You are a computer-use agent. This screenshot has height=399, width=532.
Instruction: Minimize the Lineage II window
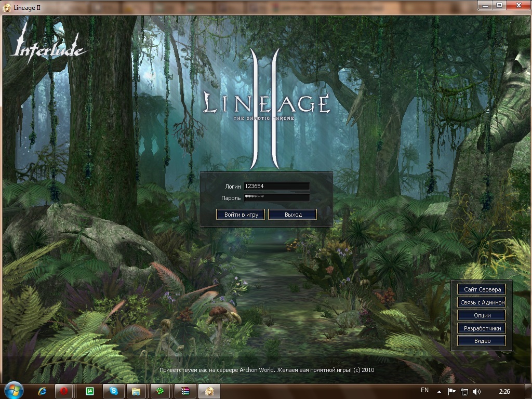point(485,5)
